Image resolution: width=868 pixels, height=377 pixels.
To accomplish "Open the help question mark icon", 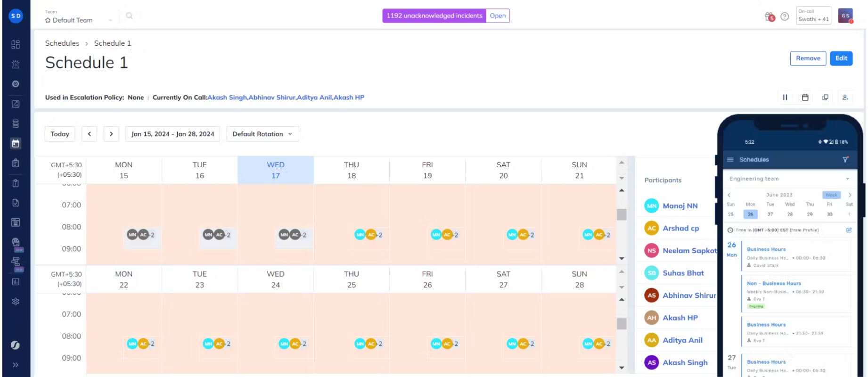I will click(785, 16).
